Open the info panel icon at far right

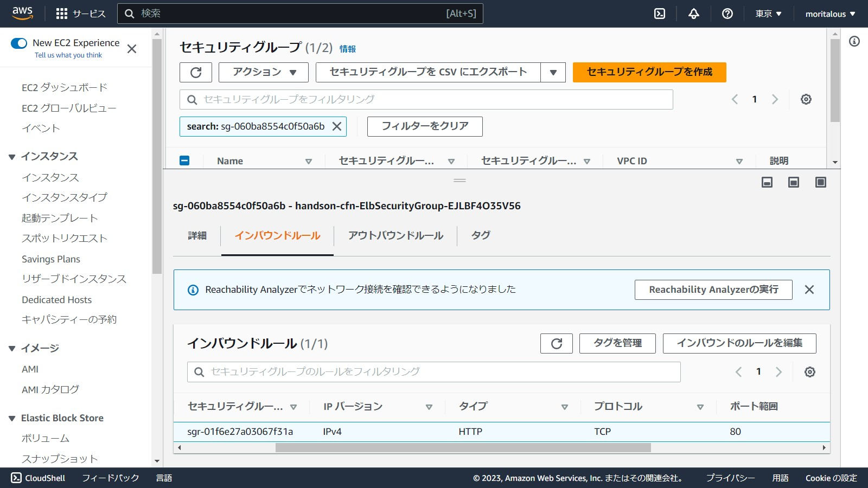click(x=854, y=41)
